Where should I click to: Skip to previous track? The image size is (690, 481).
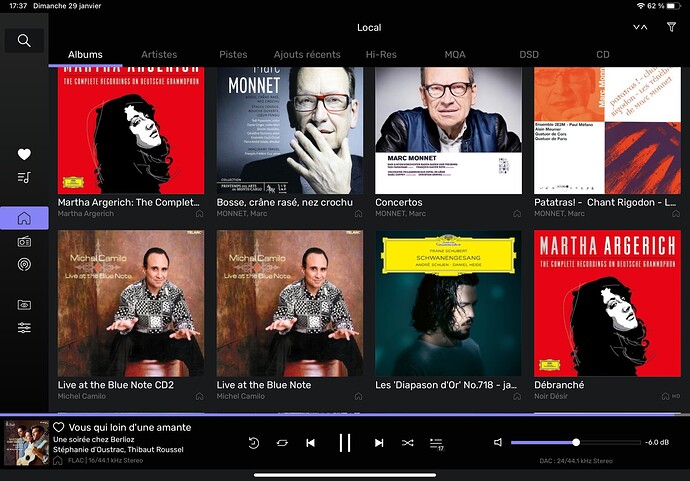tap(311, 443)
